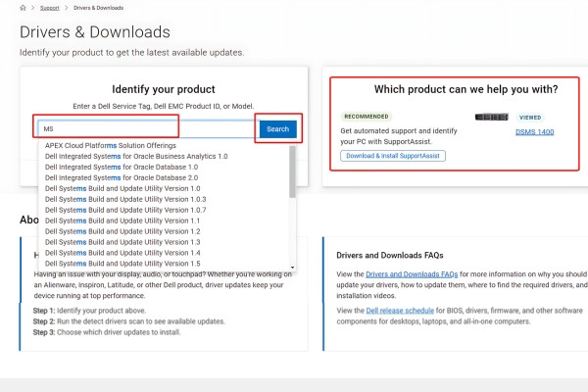Click the suggestion list scroll-down arrow

(x=292, y=268)
